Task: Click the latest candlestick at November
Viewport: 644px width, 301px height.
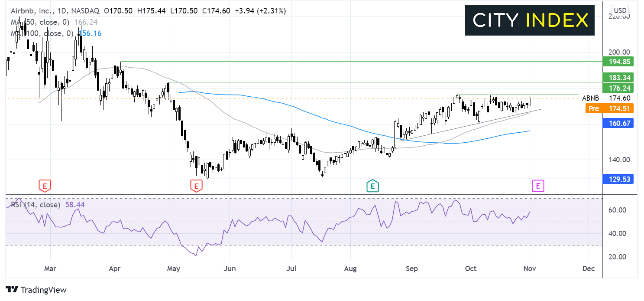Action: [x=530, y=101]
